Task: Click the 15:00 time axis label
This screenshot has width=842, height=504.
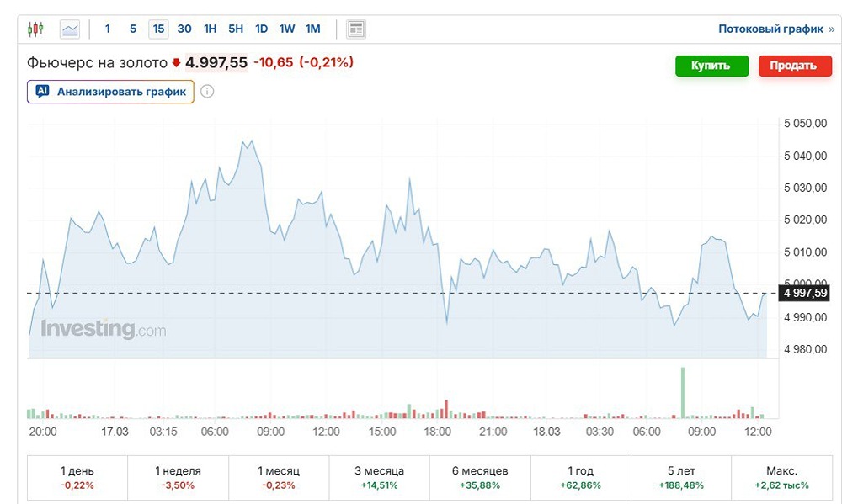Action: coord(381,432)
